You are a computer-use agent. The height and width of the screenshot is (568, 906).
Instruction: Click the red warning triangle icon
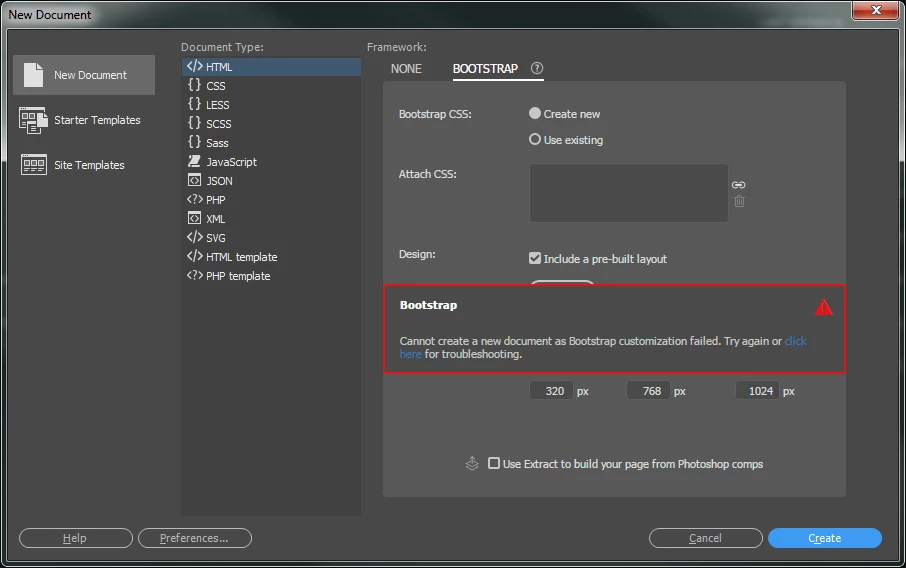pyautogui.click(x=823, y=307)
